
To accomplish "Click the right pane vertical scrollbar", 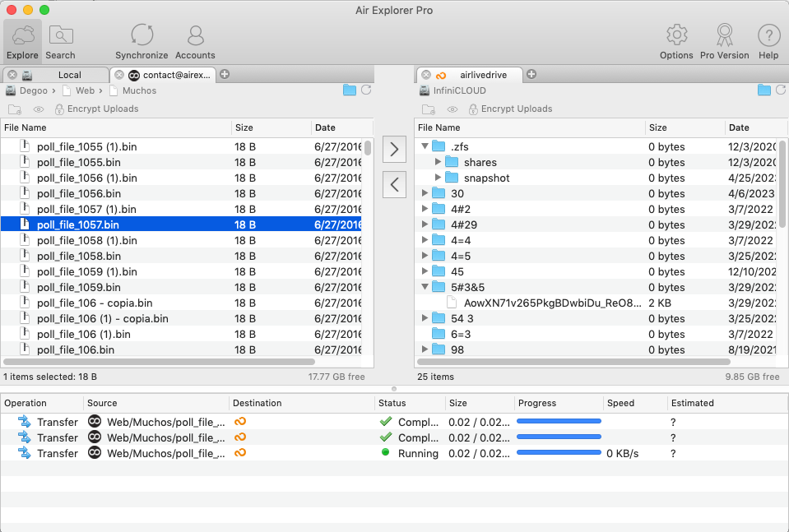I will point(782,183).
